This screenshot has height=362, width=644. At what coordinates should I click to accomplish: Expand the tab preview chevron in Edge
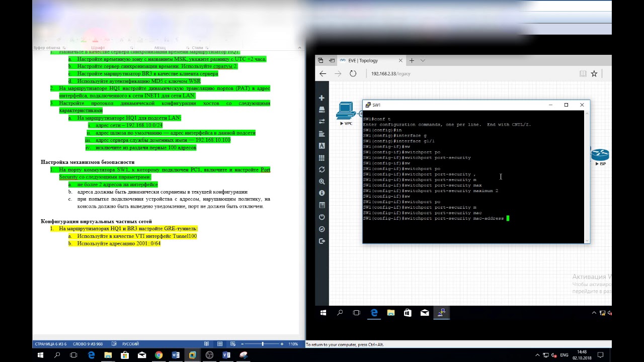(x=423, y=60)
